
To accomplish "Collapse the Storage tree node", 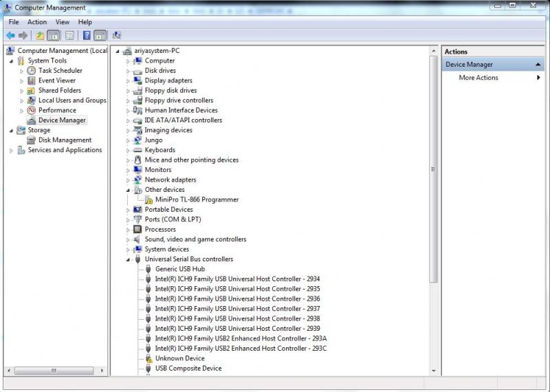I will coord(11,131).
